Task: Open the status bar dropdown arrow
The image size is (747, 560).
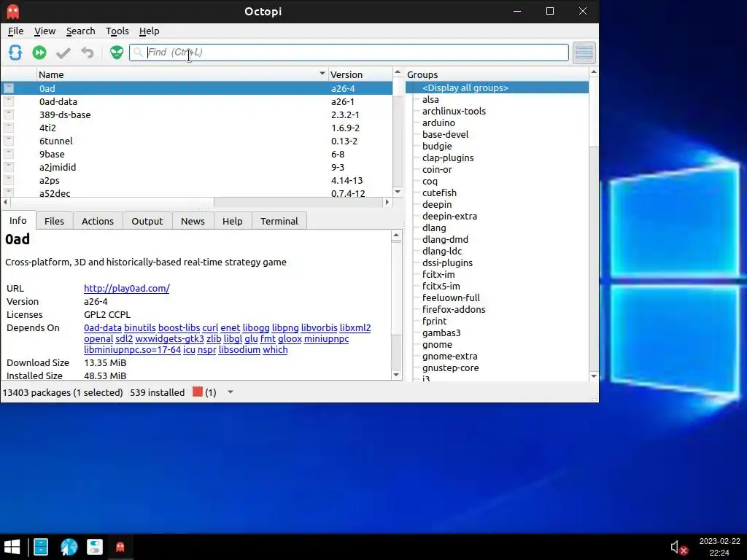Action: pyautogui.click(x=230, y=392)
